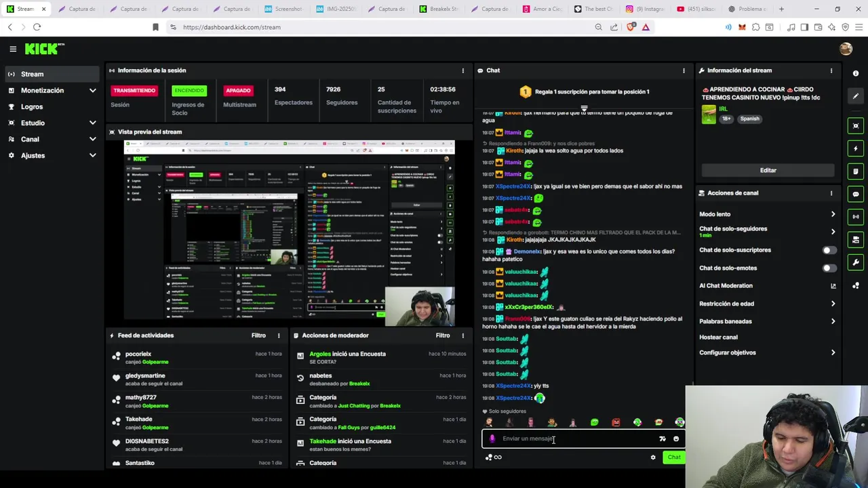
Task: Click the channel points bubbles icon below the chat input
Action: tap(489, 457)
